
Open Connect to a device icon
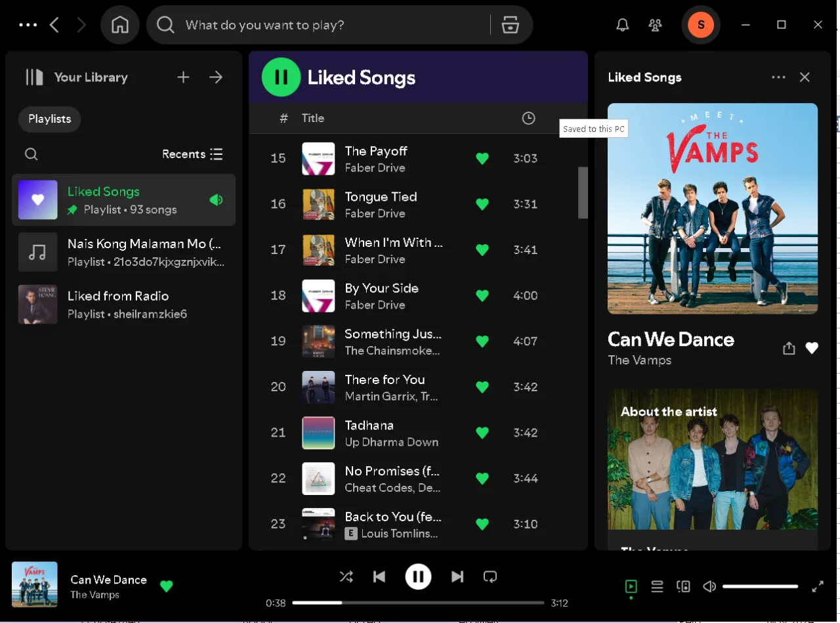pyautogui.click(x=683, y=586)
